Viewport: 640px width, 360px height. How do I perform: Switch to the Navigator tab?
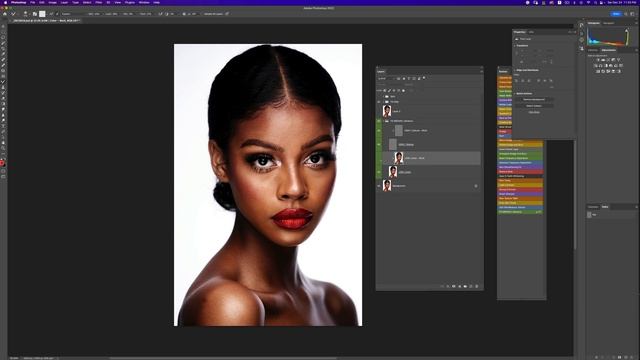[608, 23]
